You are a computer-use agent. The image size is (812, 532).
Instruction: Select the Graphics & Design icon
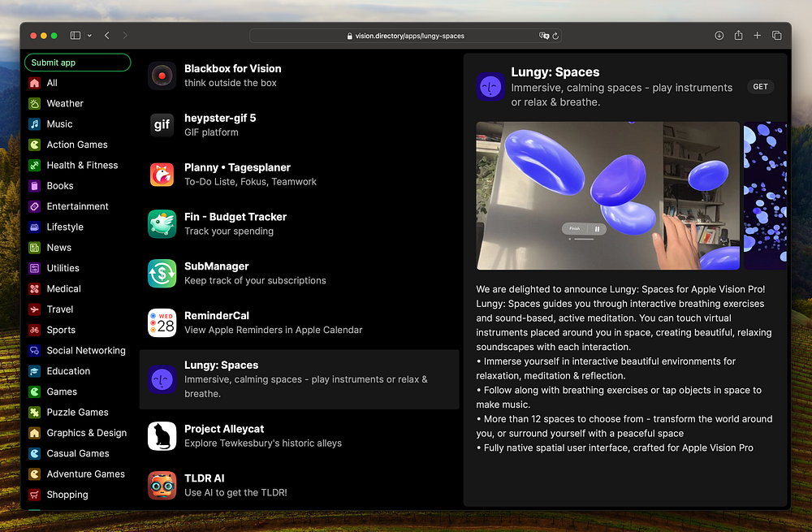point(34,433)
